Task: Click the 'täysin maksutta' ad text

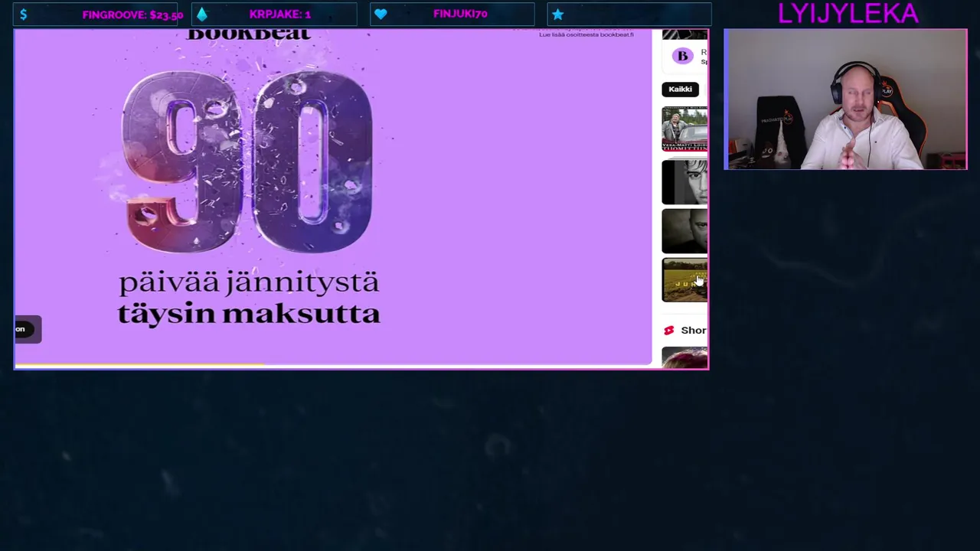Action: [249, 313]
